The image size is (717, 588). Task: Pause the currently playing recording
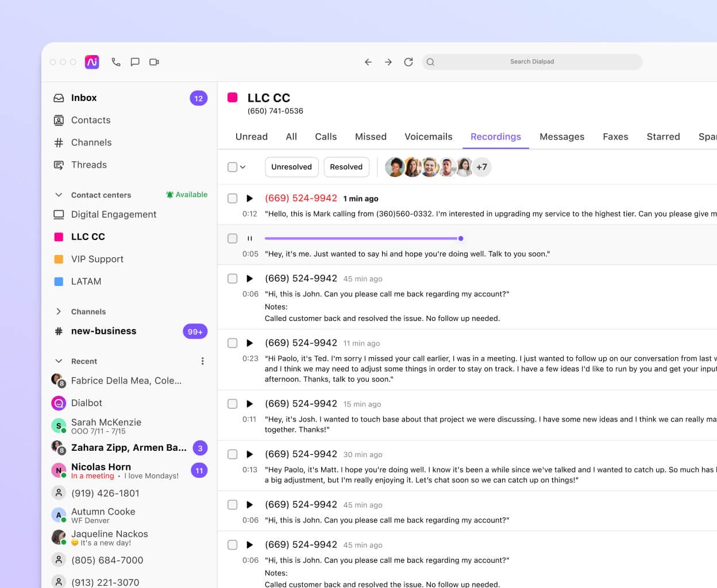pos(249,238)
